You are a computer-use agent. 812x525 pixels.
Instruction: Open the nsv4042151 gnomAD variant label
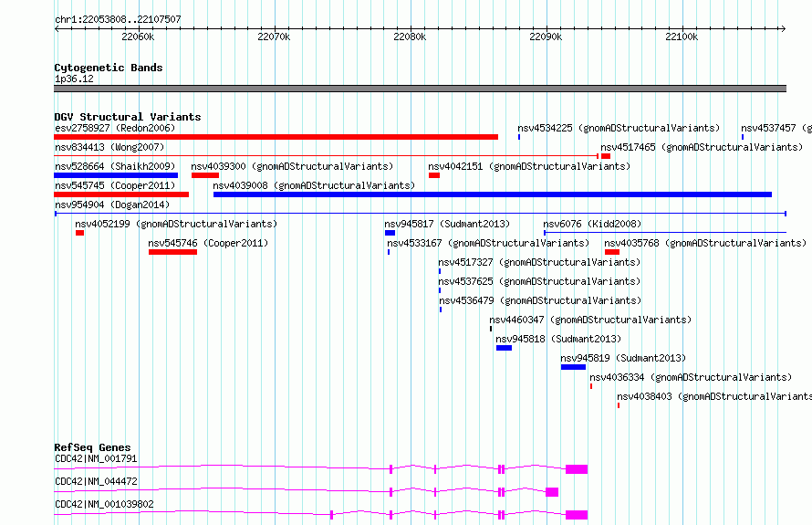pos(529,166)
